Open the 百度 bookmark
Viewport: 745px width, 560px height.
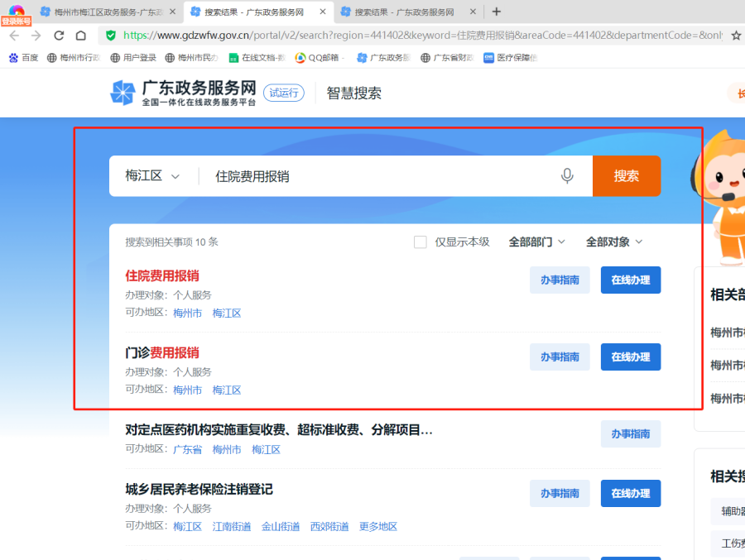[x=23, y=57]
